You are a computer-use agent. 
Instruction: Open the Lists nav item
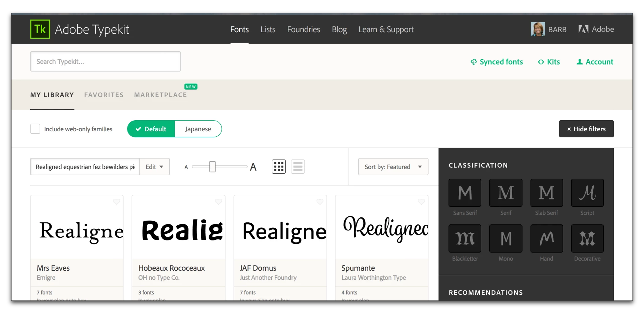pyautogui.click(x=268, y=29)
